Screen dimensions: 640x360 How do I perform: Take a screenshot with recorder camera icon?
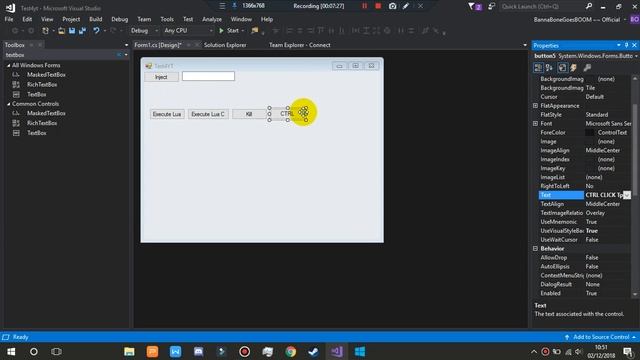pyautogui.click(x=392, y=6)
